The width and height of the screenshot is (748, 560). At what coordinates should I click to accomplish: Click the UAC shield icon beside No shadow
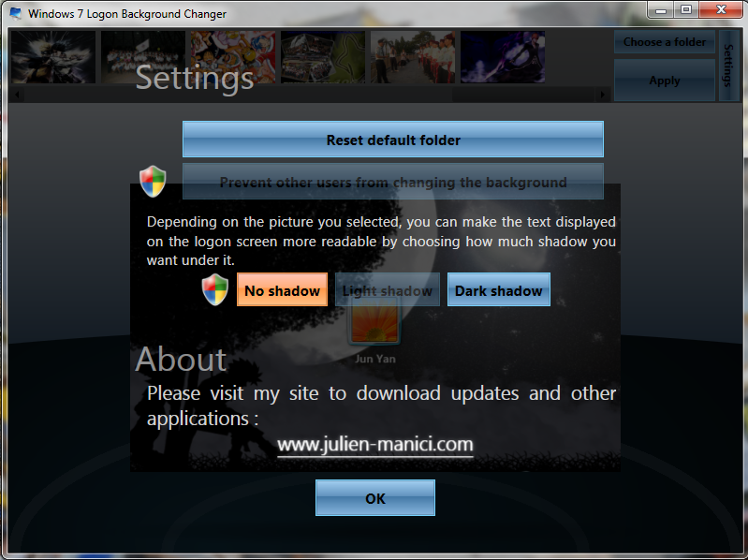click(215, 289)
